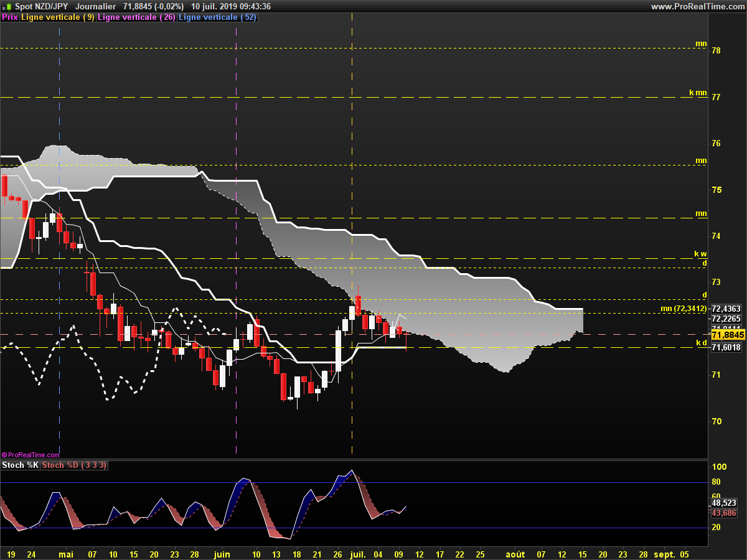The image size is (747, 560).
Task: Select the Stoch %D (3 3 3) label
Action: coord(74,465)
